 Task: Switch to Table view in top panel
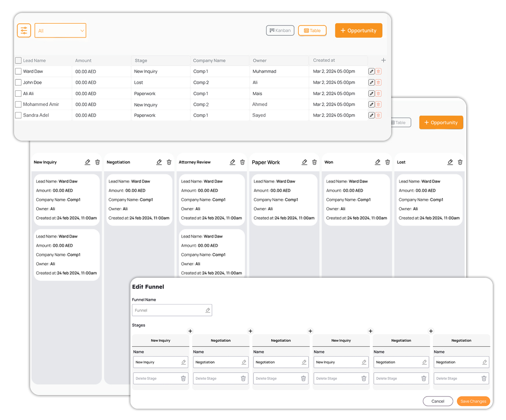312,30
